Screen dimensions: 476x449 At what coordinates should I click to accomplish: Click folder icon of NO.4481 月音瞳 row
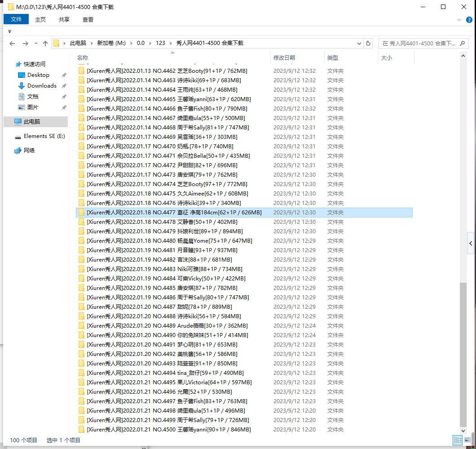click(81, 250)
